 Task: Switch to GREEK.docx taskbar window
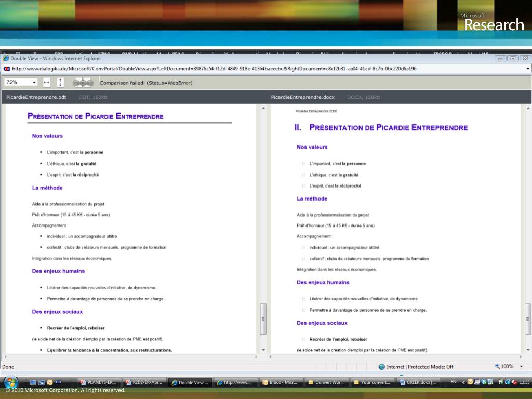tap(418, 382)
